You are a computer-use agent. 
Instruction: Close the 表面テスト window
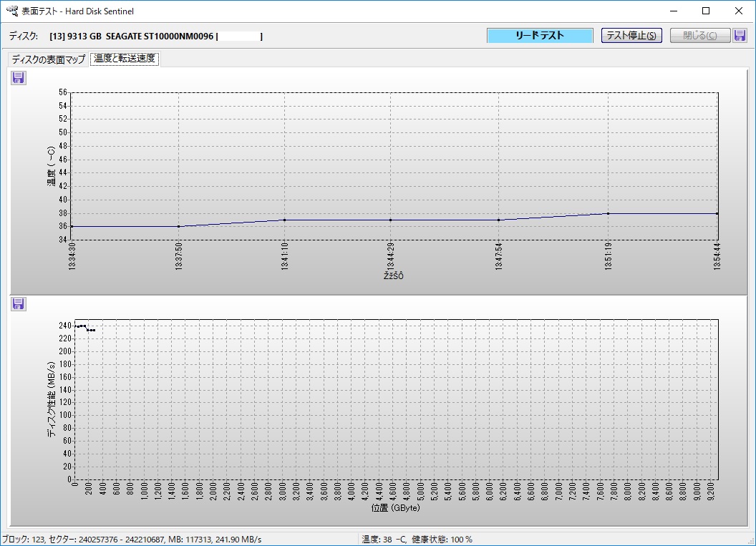tap(739, 11)
